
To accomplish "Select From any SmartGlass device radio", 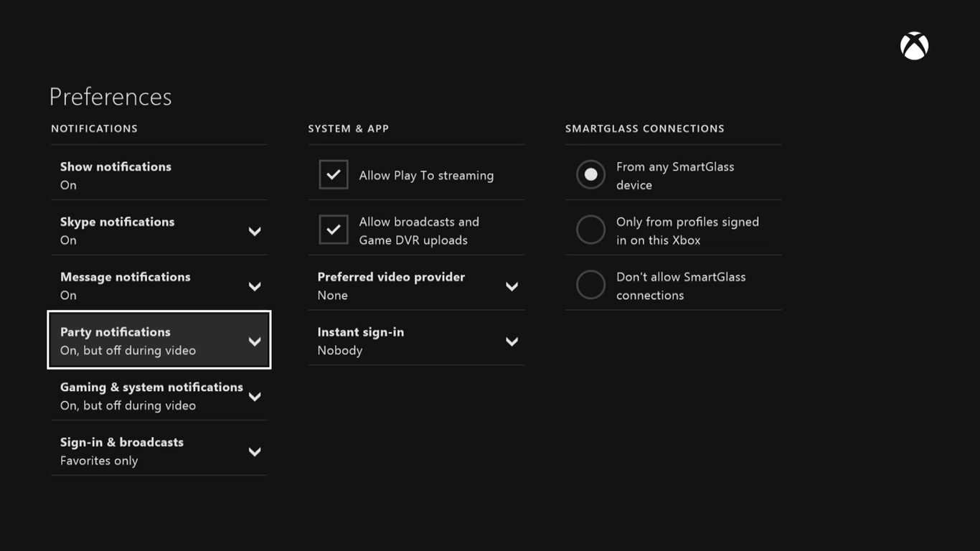I will point(590,175).
